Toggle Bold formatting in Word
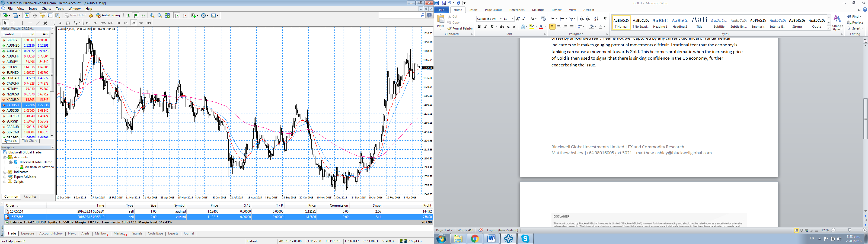 pyautogui.click(x=480, y=27)
